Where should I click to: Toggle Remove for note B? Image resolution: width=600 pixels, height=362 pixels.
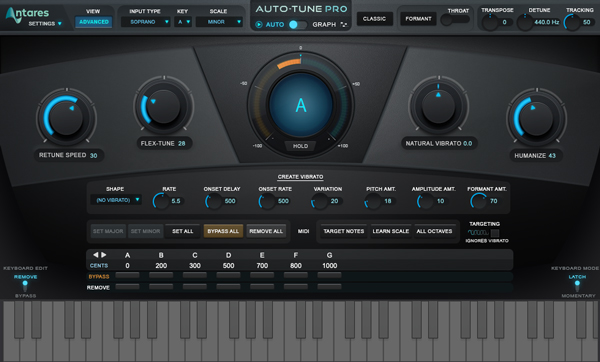[x=161, y=286]
